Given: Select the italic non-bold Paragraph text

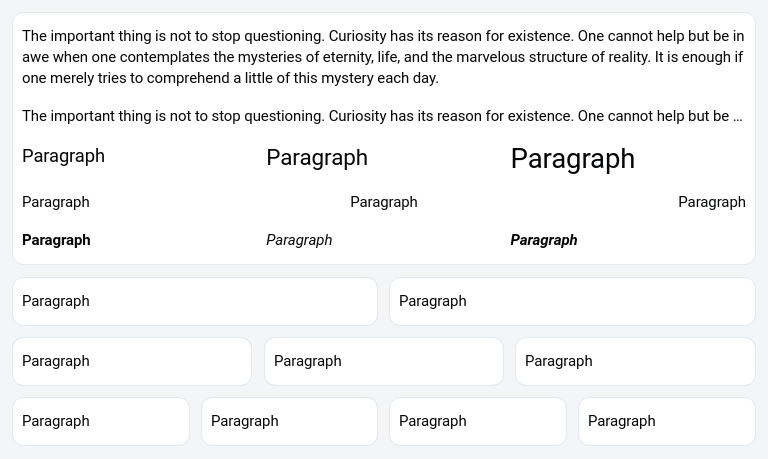Looking at the screenshot, I should (x=299, y=240).
